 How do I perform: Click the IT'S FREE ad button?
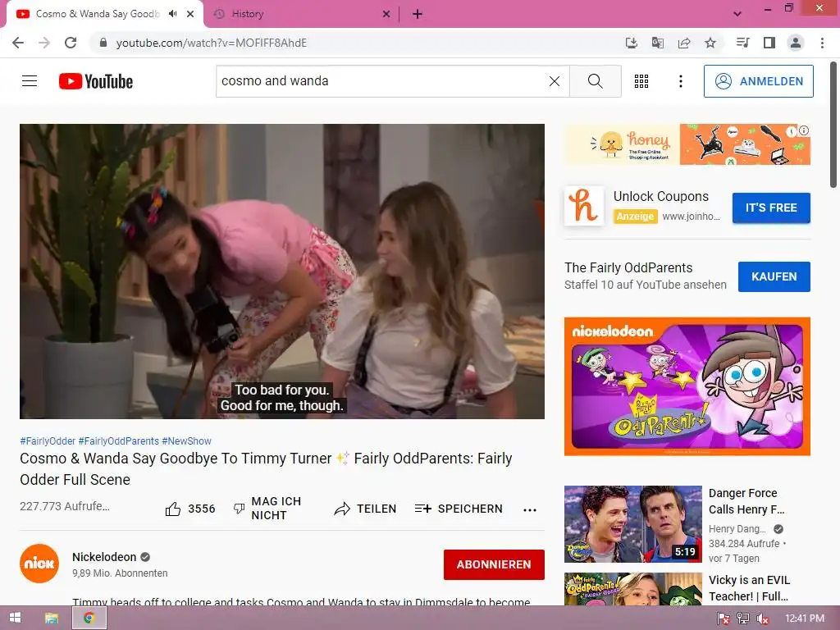771,208
